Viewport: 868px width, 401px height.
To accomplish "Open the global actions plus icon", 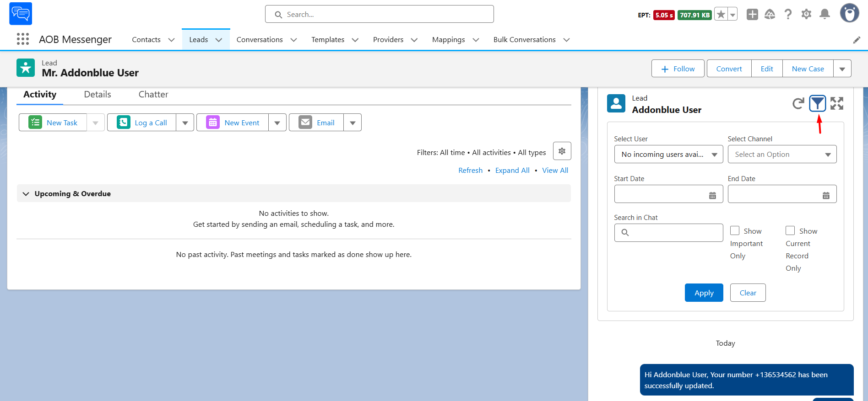I will (752, 14).
